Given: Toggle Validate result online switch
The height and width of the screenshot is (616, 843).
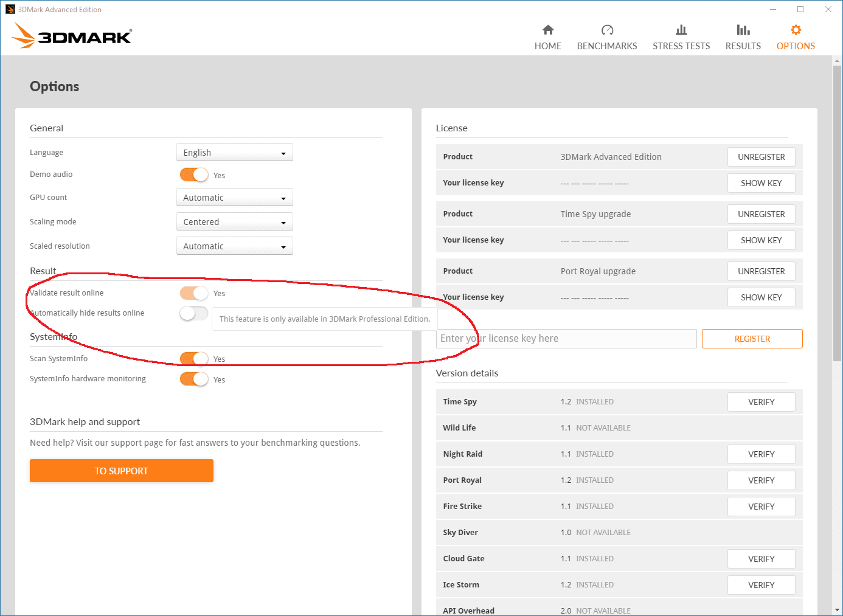Looking at the screenshot, I should tap(194, 293).
